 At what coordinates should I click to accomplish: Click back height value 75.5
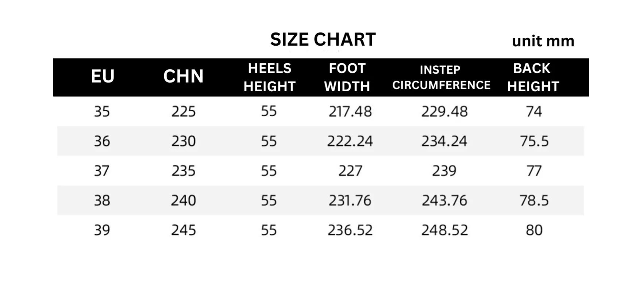[x=534, y=141]
